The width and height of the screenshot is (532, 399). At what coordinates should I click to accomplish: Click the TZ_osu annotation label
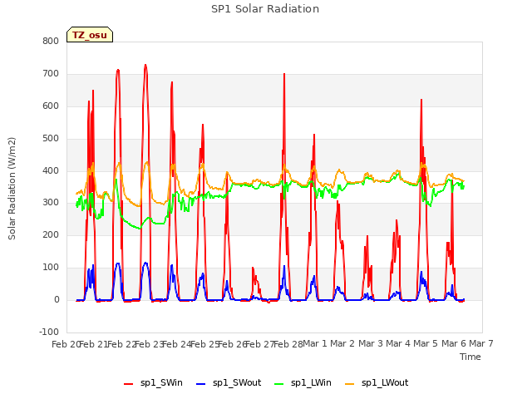[x=90, y=35]
